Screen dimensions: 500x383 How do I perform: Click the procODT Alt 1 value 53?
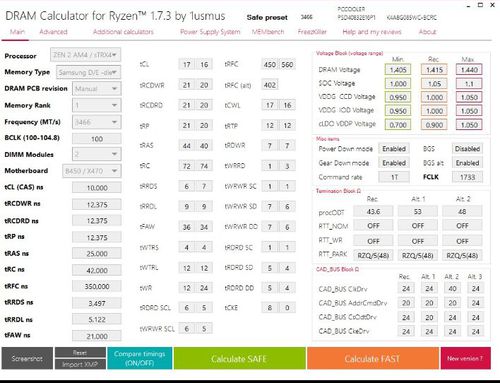(418, 212)
